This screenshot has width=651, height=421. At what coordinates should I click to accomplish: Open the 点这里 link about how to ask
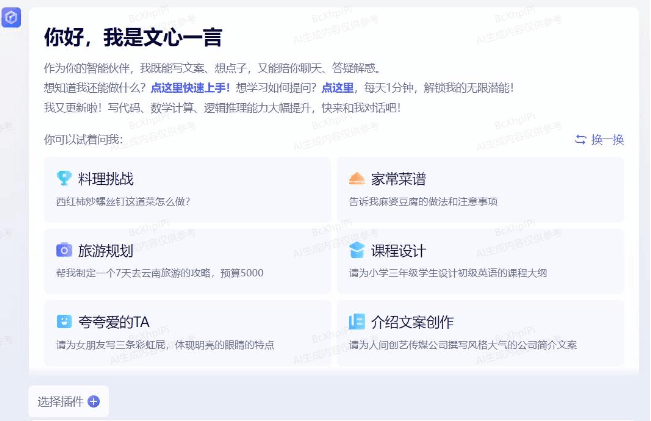click(x=338, y=88)
